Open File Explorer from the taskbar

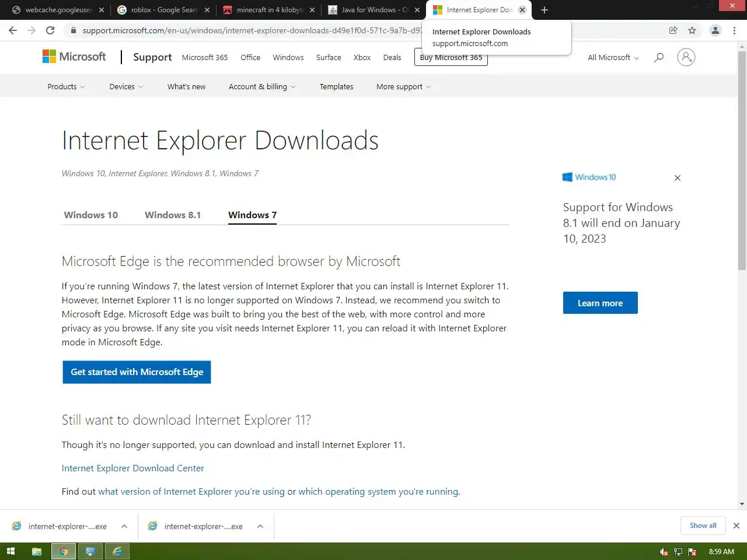(x=36, y=551)
